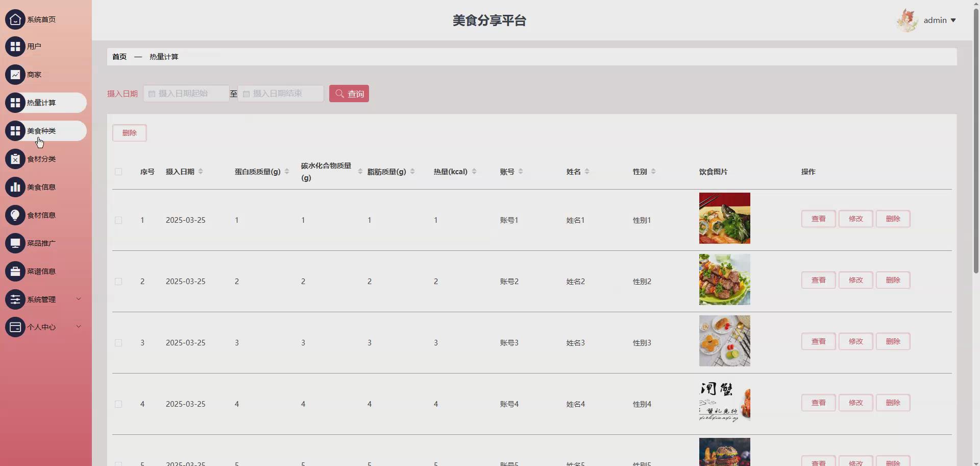The width and height of the screenshot is (980, 466).
Task: Click 修改 for row 账号1
Action: click(856, 219)
